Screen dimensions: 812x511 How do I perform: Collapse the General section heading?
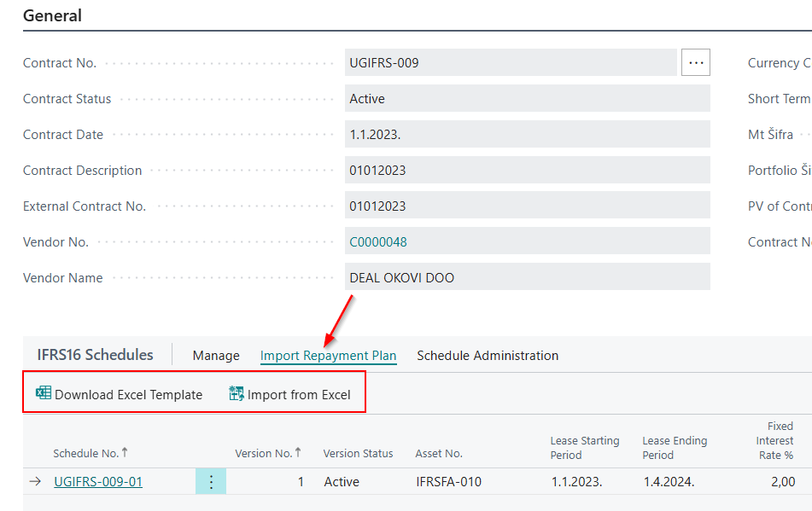pos(52,15)
